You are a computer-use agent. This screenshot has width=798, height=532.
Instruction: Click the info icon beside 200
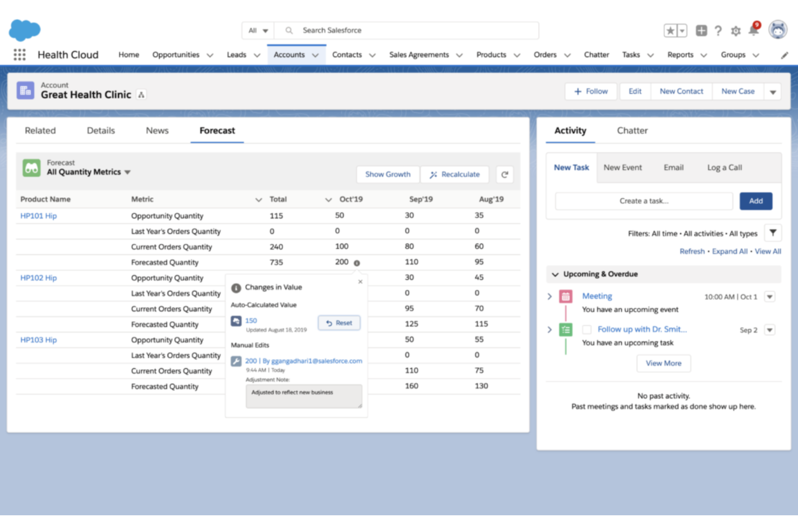pos(356,263)
